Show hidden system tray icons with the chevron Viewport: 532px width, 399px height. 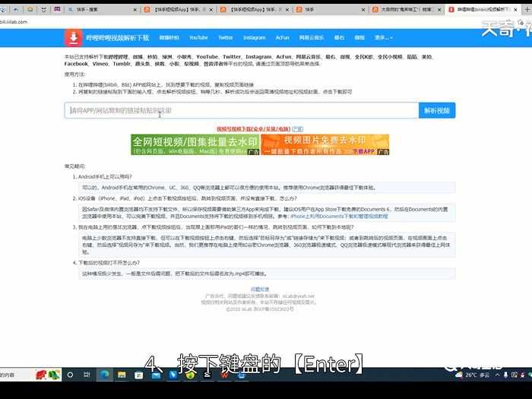497,375
